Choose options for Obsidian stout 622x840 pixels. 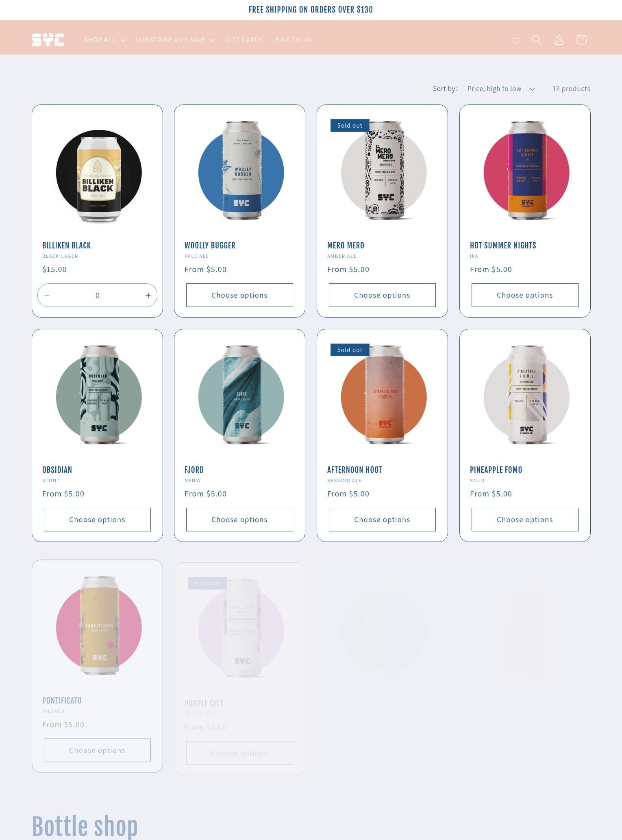(97, 520)
